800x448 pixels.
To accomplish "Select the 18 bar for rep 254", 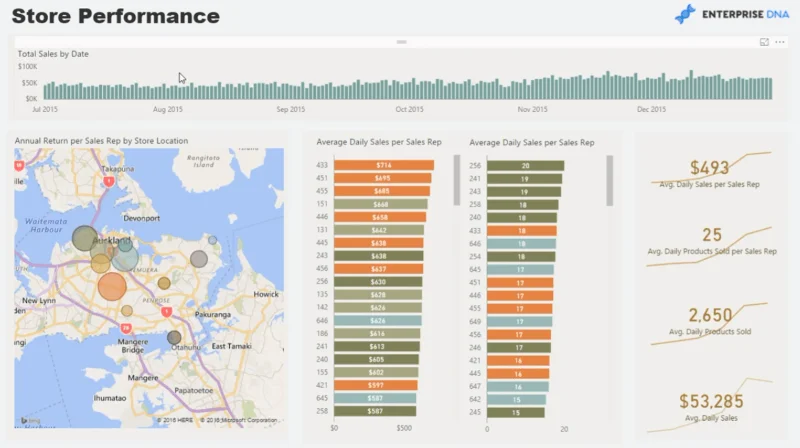I will pyautogui.click(x=521, y=257).
